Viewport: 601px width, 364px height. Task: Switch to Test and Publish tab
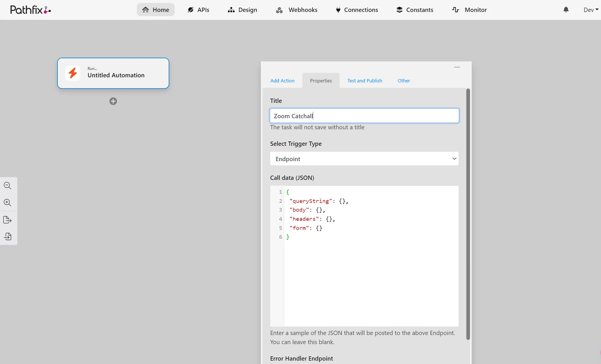[365, 81]
